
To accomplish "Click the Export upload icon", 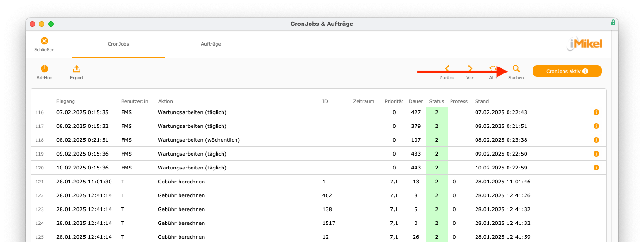I will 77,68.
